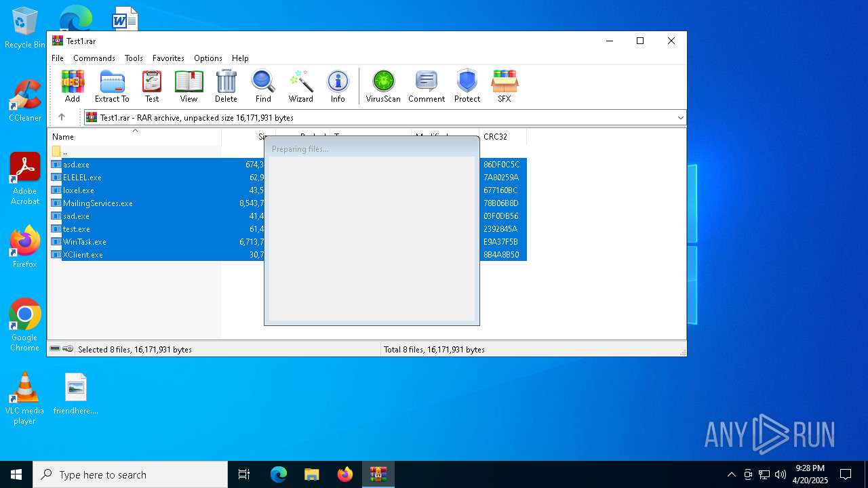Open Google Chrome desktop shortcut
This screenshot has height=488, width=868.
click(x=25, y=325)
